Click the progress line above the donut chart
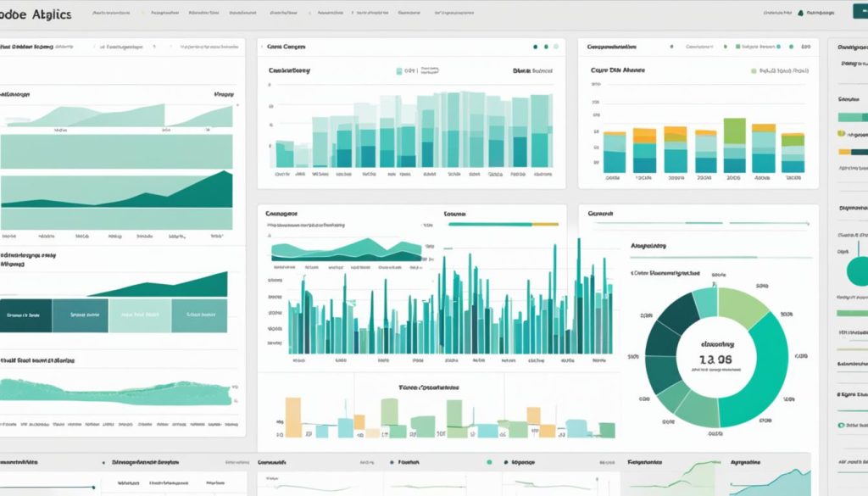The image size is (868, 496). (x=722, y=258)
